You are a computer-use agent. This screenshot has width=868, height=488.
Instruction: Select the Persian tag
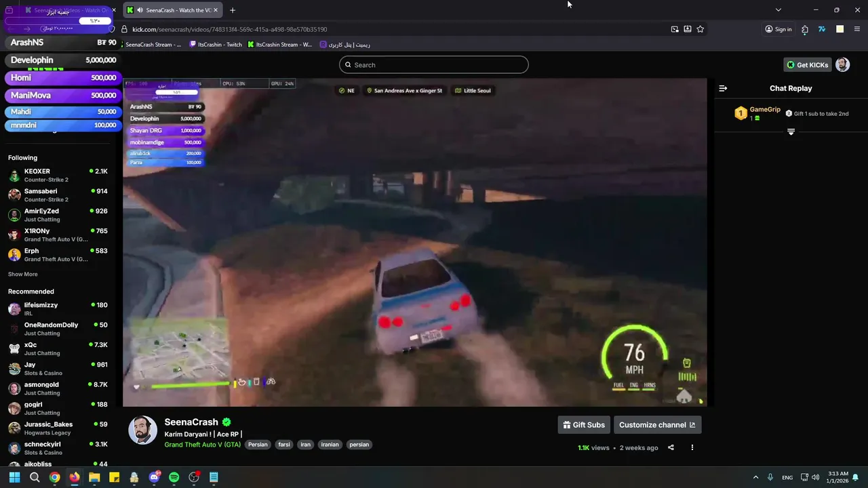258,445
